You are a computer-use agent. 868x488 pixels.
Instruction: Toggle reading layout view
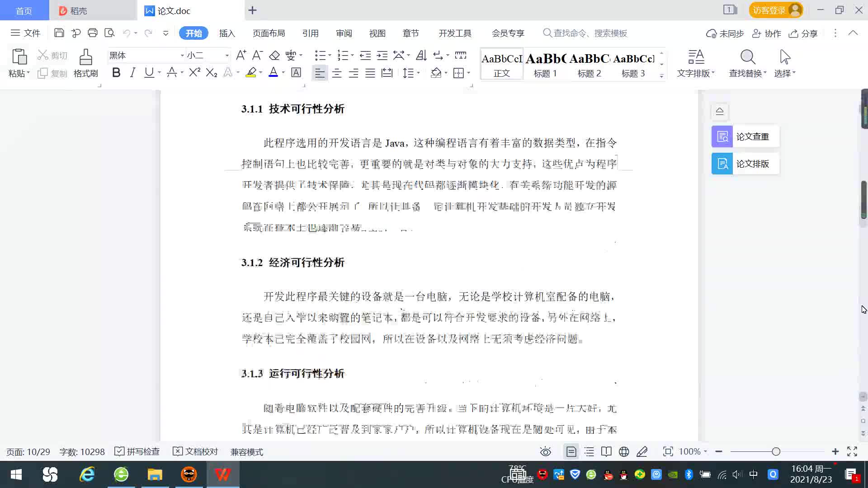pos(606,451)
